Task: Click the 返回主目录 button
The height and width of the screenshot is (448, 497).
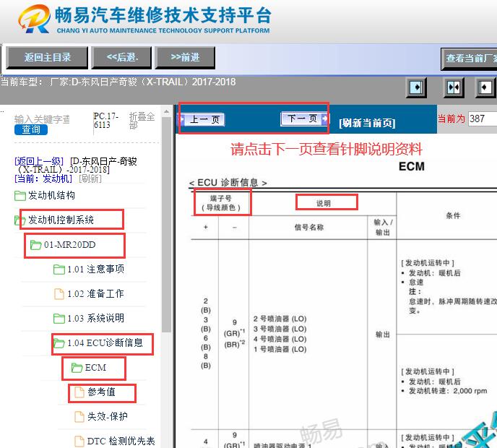Action: pos(47,57)
